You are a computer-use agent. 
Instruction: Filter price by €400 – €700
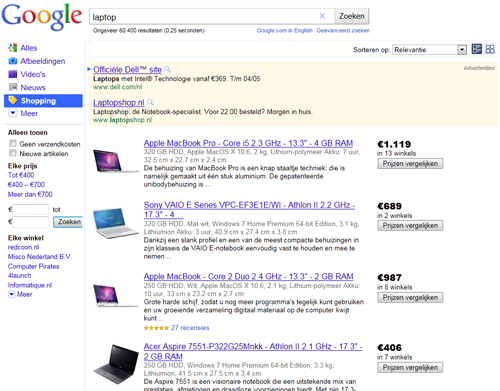26,185
